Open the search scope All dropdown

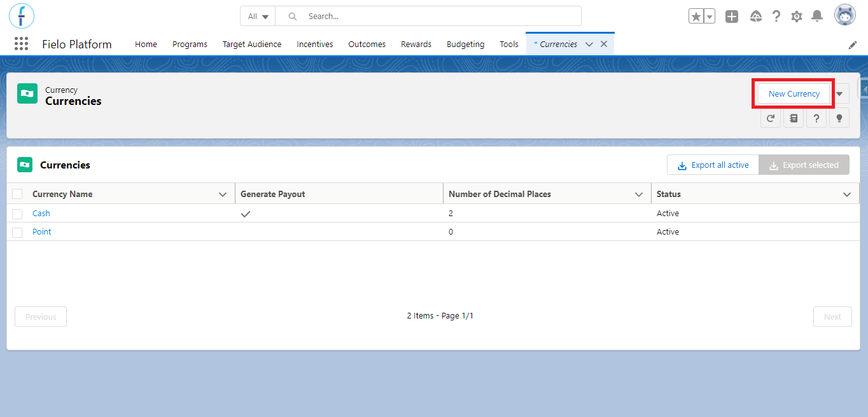(x=258, y=17)
